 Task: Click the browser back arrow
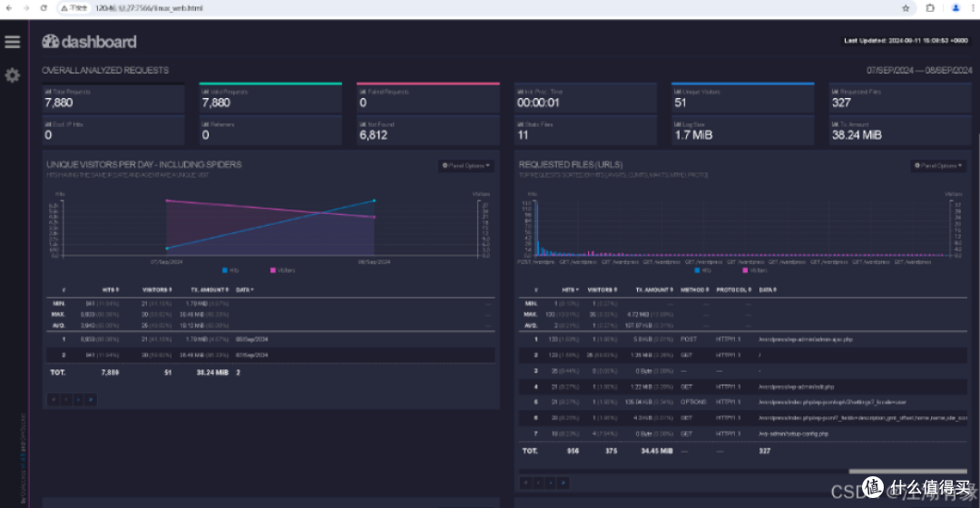pos(9,8)
